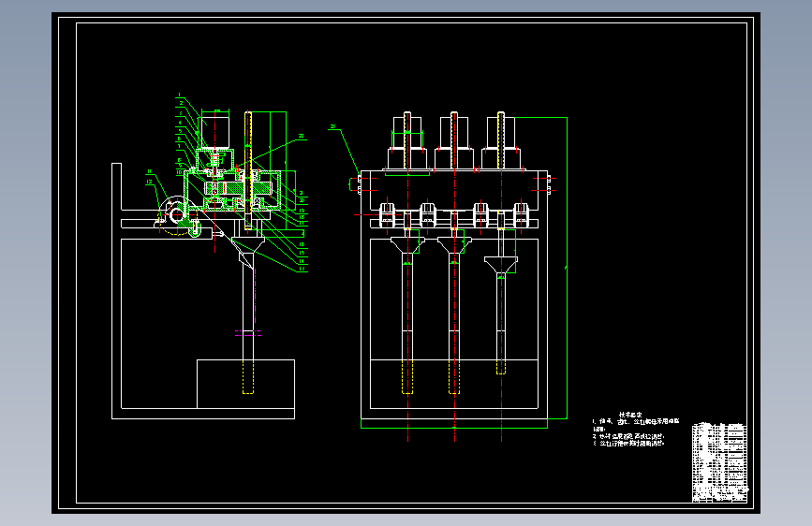The width and height of the screenshot is (812, 526).
Task: Pick callout number 20 on right side
Action: click(x=302, y=200)
